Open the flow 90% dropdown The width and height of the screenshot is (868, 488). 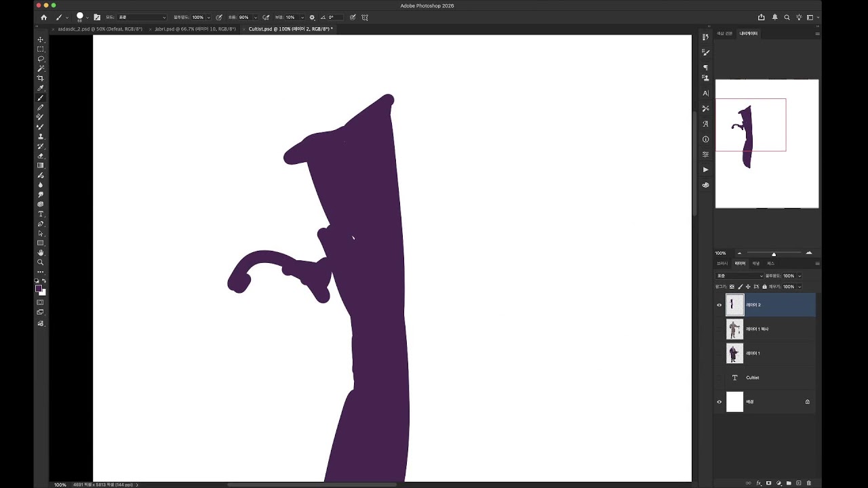[x=255, y=17]
